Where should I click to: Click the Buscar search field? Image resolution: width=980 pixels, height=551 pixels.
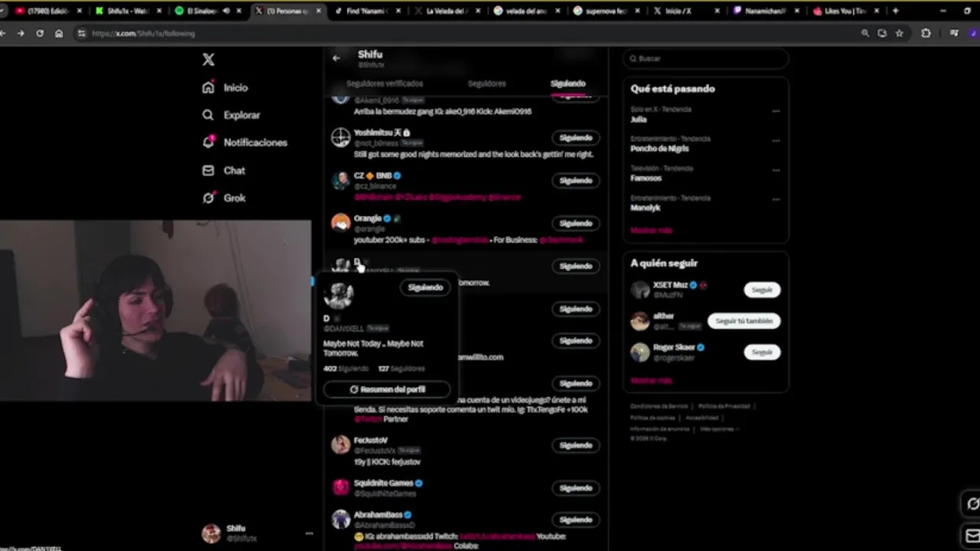705,58
